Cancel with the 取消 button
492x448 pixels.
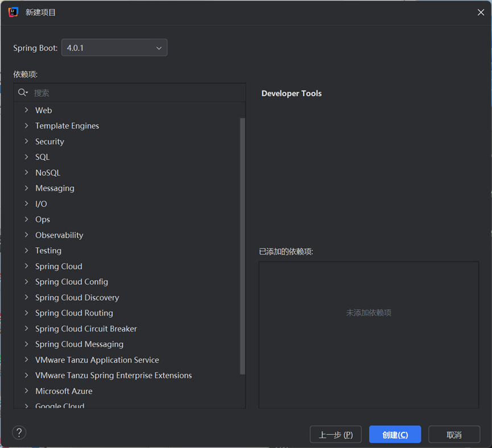point(454,434)
